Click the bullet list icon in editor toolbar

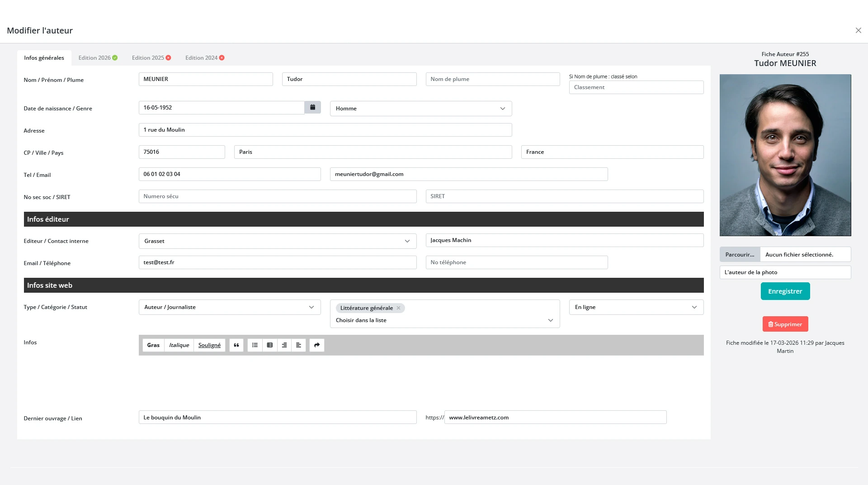(255, 345)
